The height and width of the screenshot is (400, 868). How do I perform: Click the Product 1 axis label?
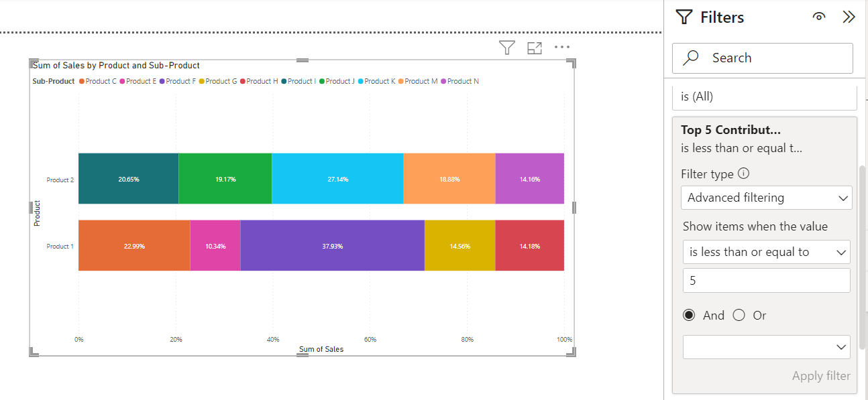pyautogui.click(x=60, y=247)
